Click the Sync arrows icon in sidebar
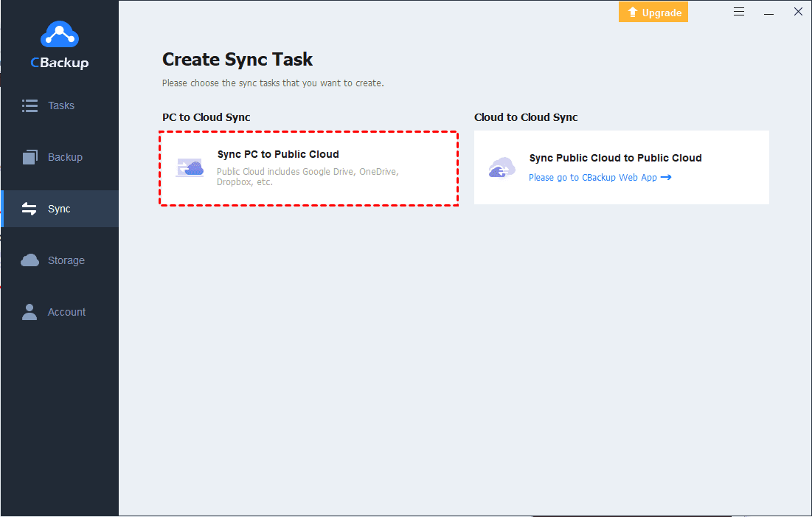 30,209
